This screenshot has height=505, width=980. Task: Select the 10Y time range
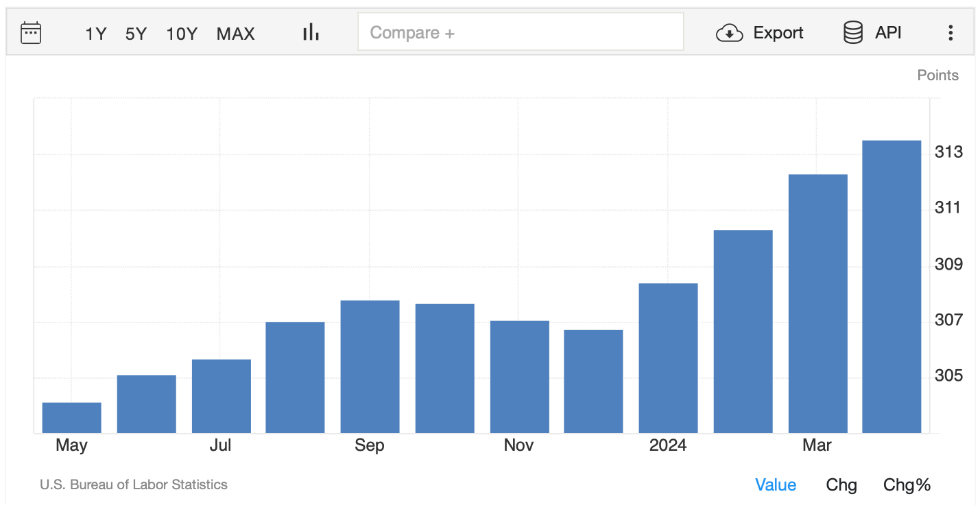(x=182, y=34)
